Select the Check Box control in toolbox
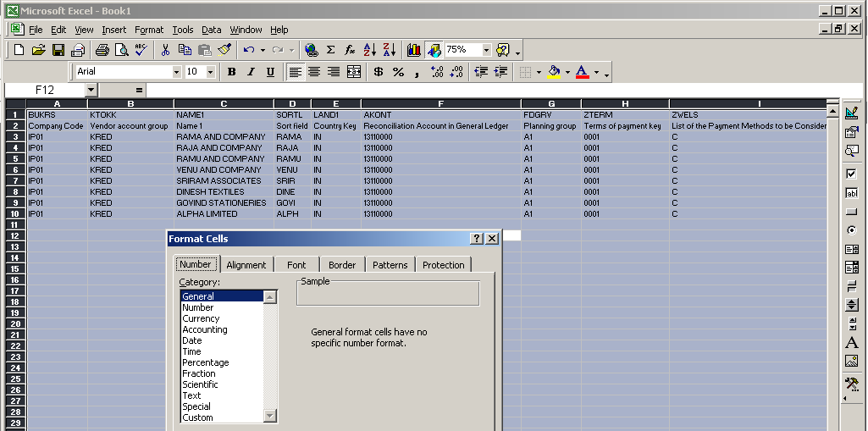This screenshot has height=431, width=868. (852, 174)
